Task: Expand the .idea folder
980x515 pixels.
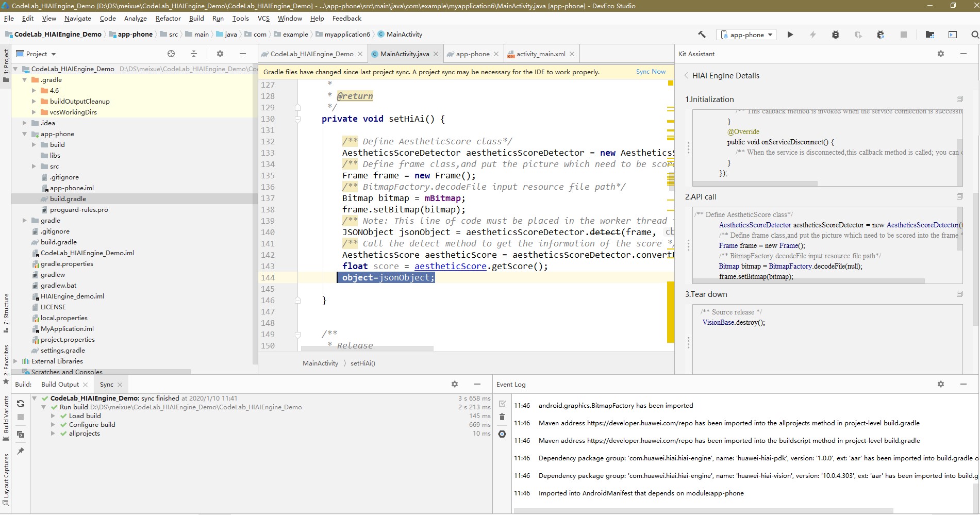Action: tap(24, 123)
